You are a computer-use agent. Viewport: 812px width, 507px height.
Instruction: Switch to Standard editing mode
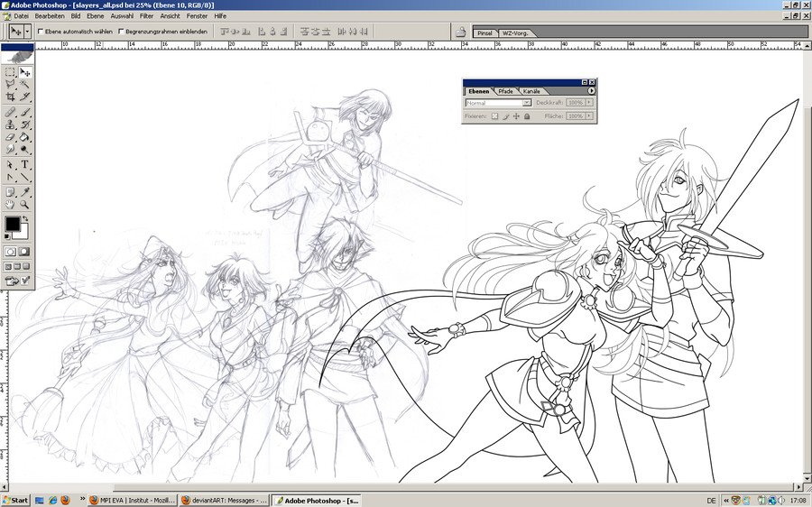pyautogui.click(x=10, y=252)
